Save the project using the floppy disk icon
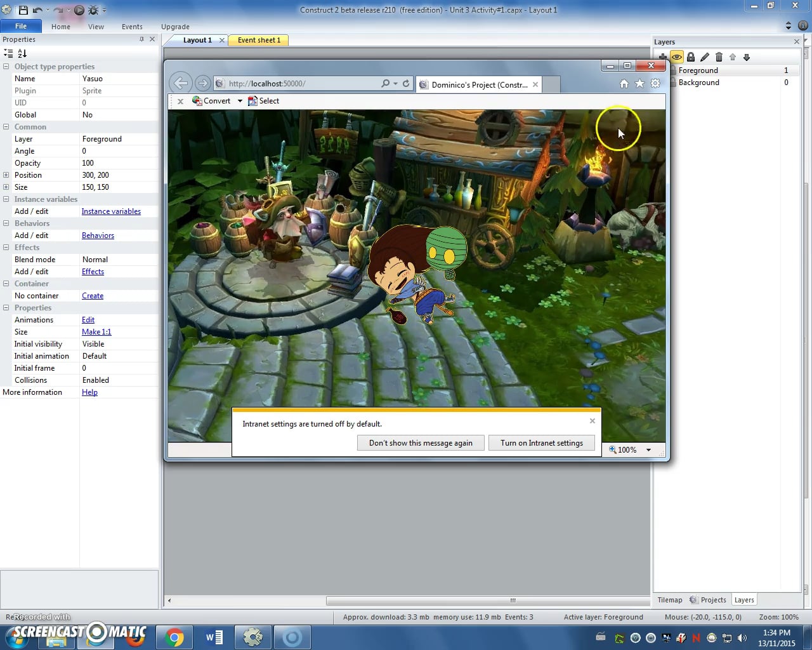Viewport: 812px width, 650px height. pyautogui.click(x=23, y=10)
